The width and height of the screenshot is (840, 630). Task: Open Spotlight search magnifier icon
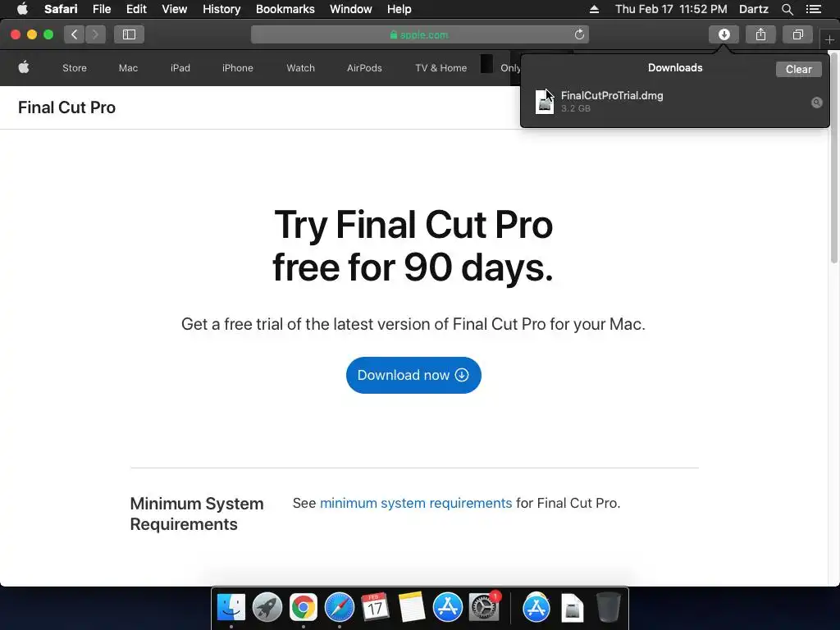click(x=787, y=9)
